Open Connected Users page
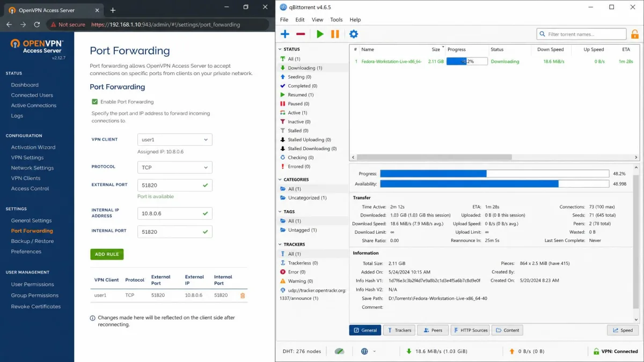This screenshot has height=362, width=644. pyautogui.click(x=32, y=95)
